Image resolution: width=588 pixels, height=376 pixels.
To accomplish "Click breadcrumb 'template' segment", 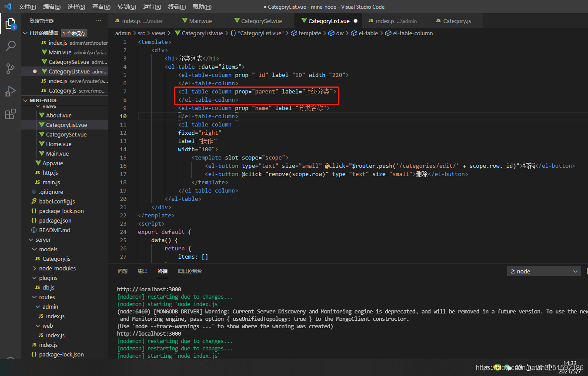I will tap(310, 33).
